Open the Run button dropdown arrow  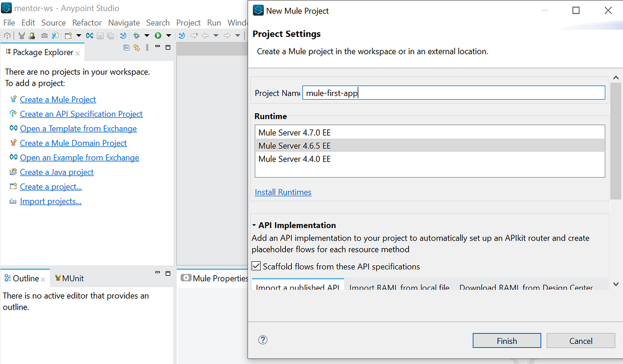[168, 35]
